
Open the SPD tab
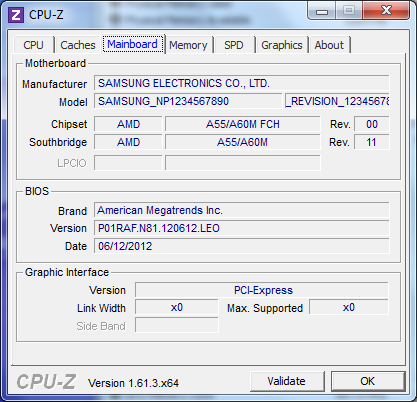coord(234,45)
